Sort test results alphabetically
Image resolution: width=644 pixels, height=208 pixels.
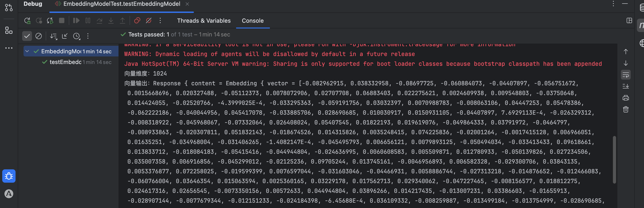click(x=53, y=36)
